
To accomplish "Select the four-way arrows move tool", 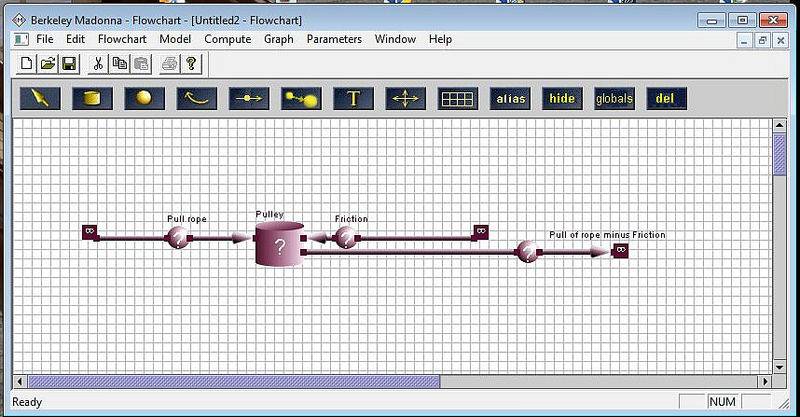I will click(x=405, y=98).
